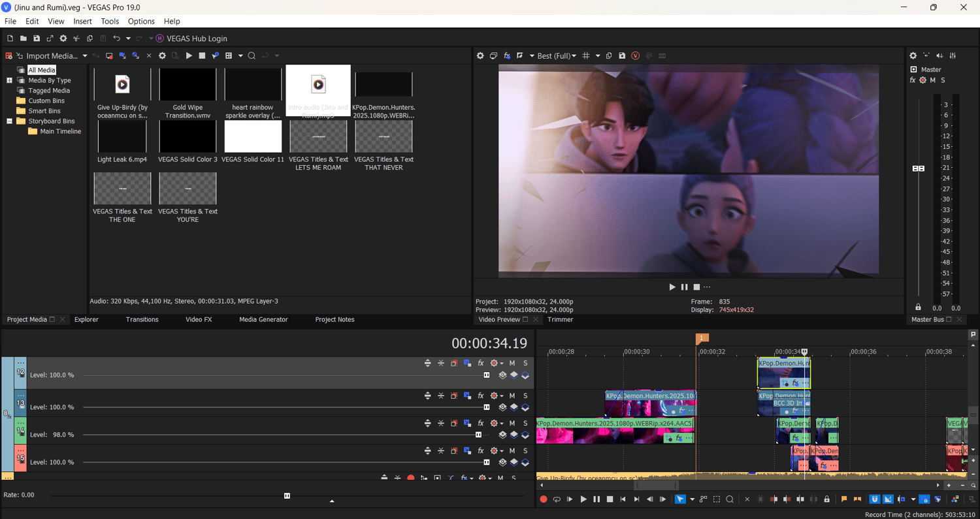Mute track 15 with its M button
The width and height of the screenshot is (980, 519).
coord(512,450)
